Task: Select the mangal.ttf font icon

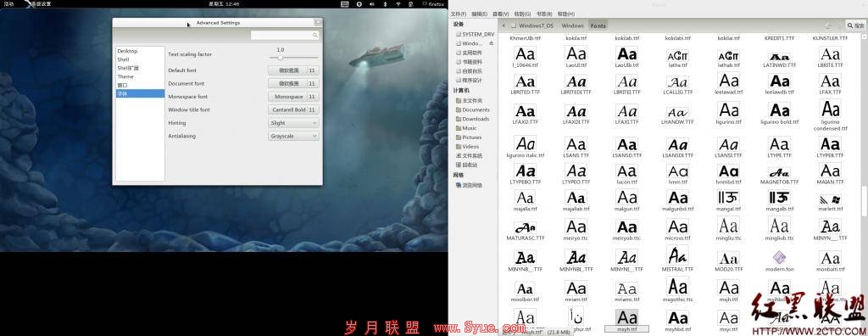Action: [x=728, y=198]
